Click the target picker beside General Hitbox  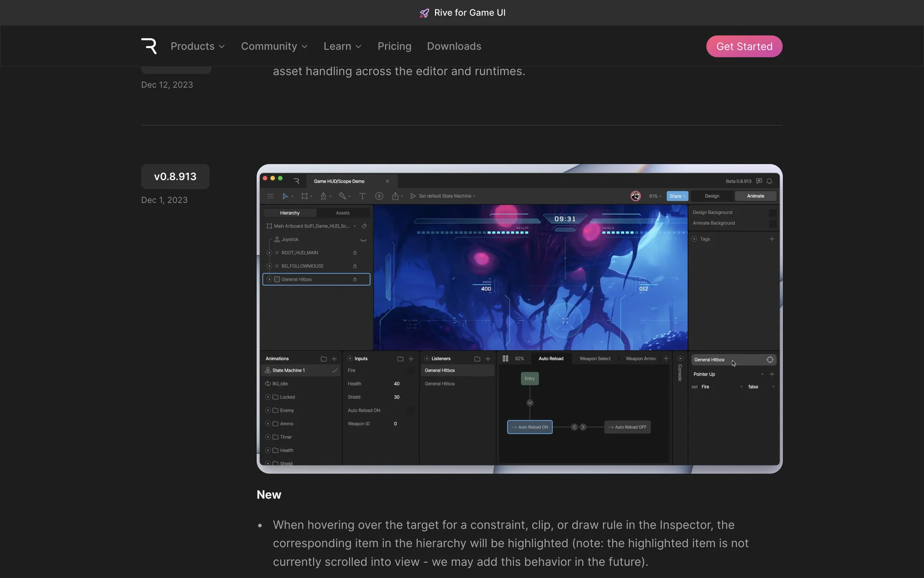click(x=770, y=360)
